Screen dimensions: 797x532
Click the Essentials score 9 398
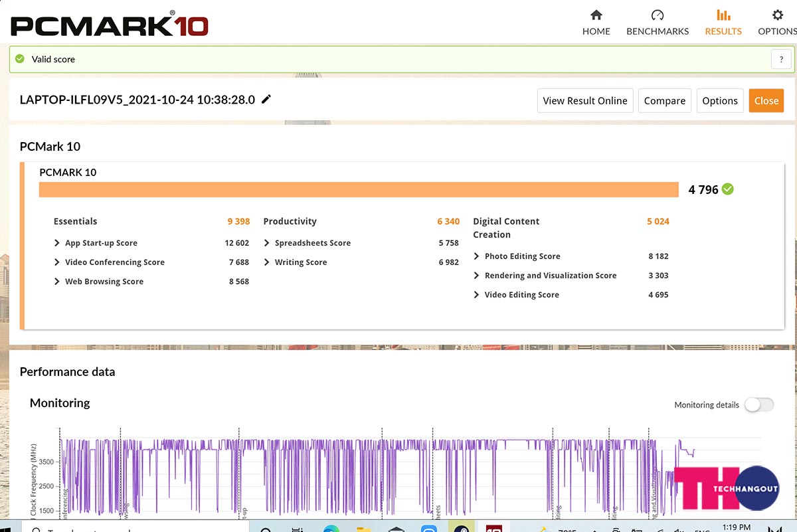[x=238, y=222]
